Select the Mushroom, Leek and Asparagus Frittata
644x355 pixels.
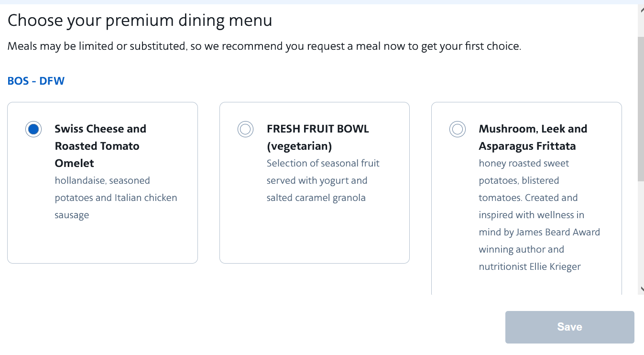[x=457, y=129]
